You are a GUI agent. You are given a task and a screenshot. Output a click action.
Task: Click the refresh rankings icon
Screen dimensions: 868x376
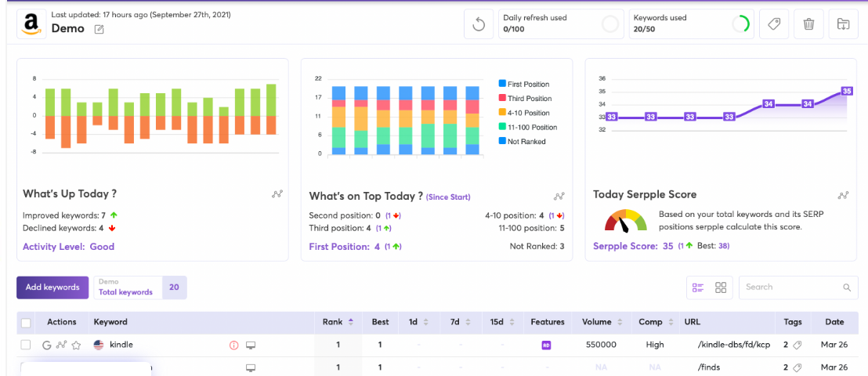pos(479,24)
